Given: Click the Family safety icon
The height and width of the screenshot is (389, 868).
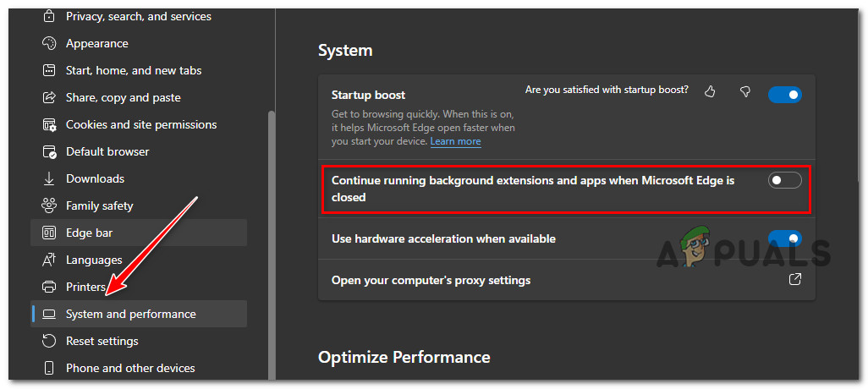Looking at the screenshot, I should pos(49,205).
